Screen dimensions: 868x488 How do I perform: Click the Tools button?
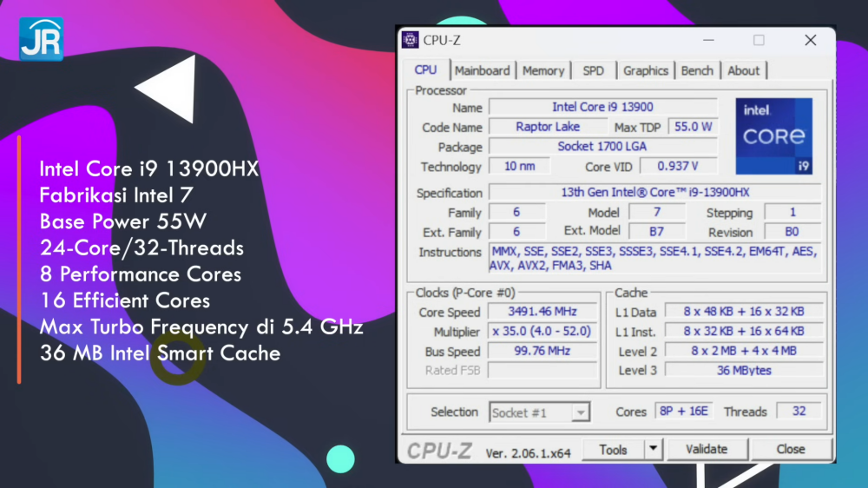(613, 449)
